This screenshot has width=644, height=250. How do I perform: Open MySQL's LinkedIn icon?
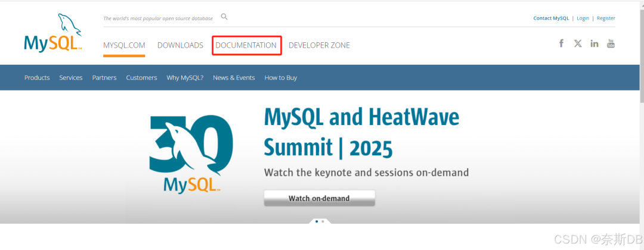(x=595, y=43)
